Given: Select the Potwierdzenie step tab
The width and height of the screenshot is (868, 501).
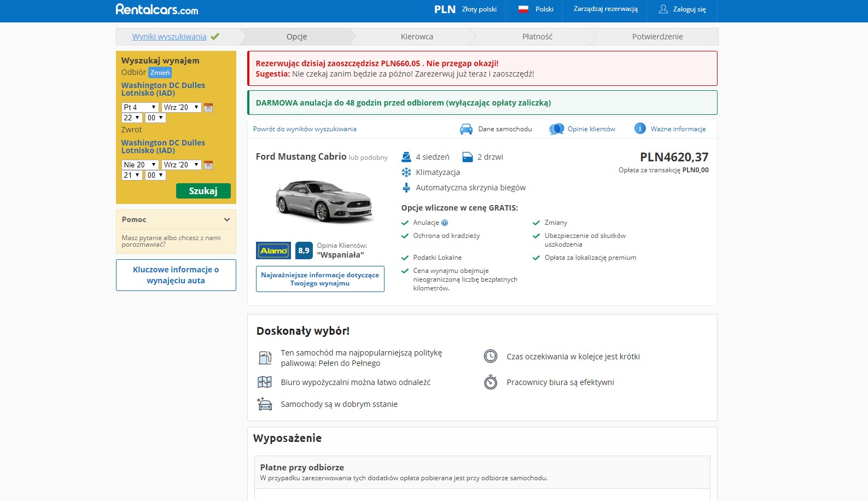Looking at the screenshot, I should pos(657,37).
